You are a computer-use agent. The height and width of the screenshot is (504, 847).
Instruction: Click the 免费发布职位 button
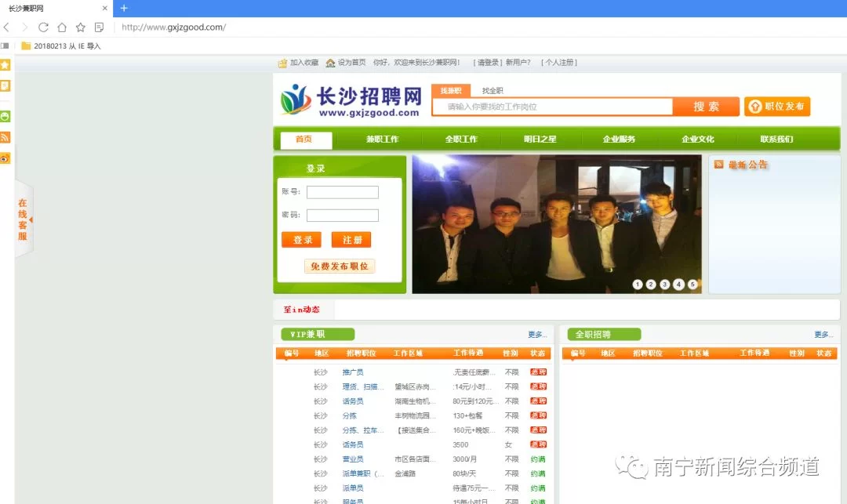pyautogui.click(x=340, y=266)
